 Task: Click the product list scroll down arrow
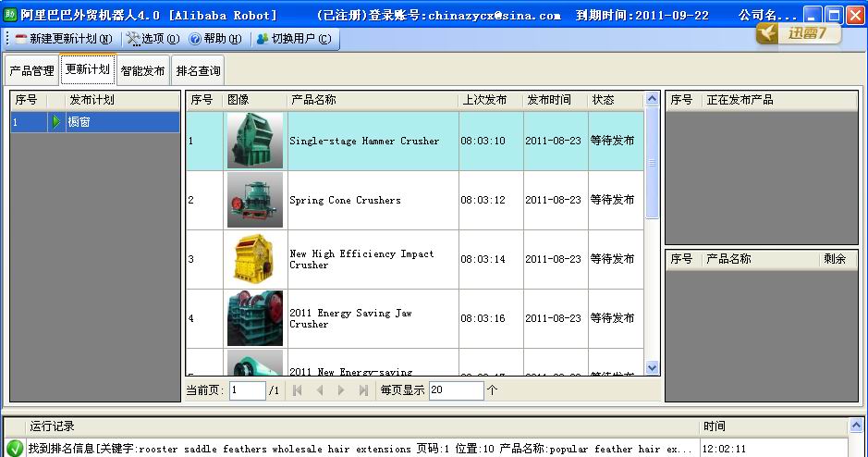coord(652,368)
